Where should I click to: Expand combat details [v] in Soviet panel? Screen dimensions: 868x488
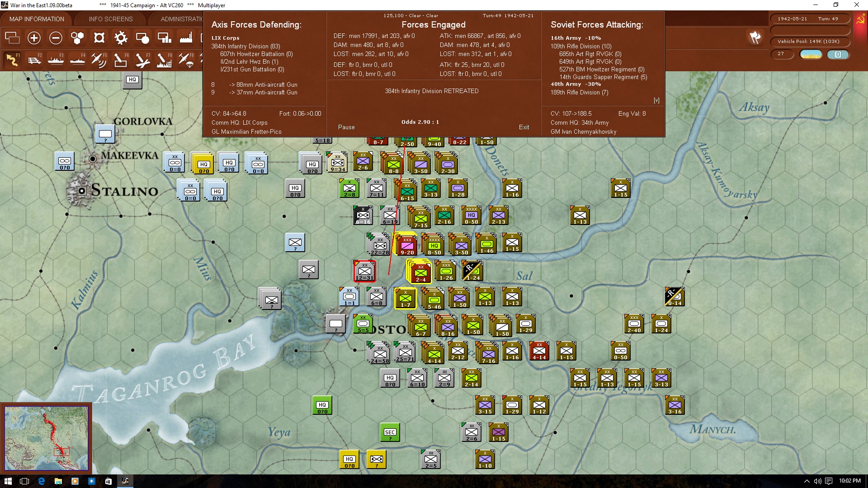(x=656, y=100)
